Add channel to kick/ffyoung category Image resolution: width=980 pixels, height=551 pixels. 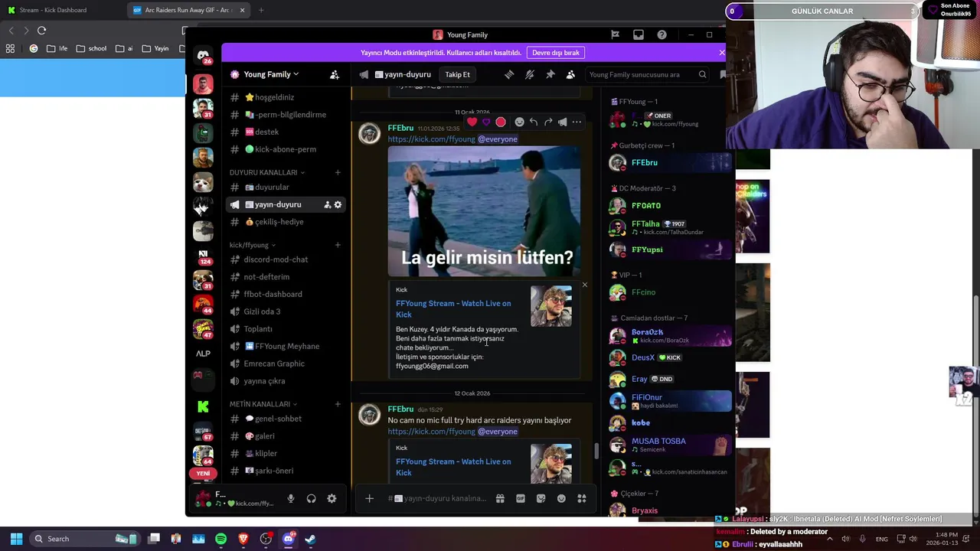[x=338, y=245]
